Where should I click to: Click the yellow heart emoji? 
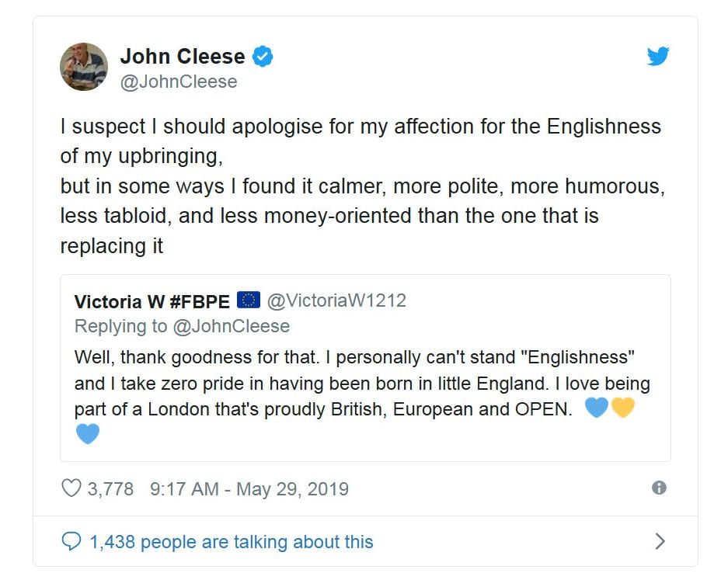click(623, 408)
